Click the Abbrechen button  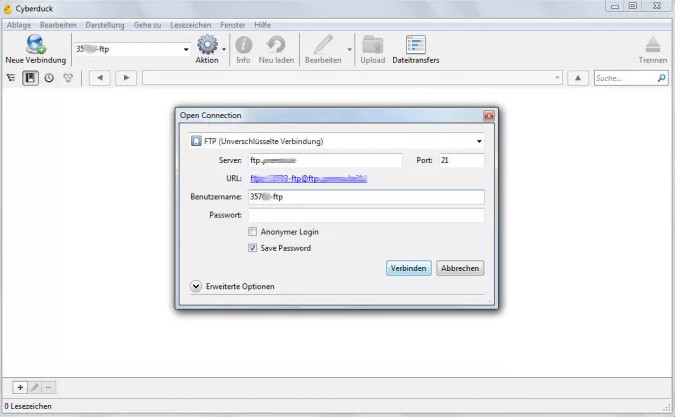460,268
